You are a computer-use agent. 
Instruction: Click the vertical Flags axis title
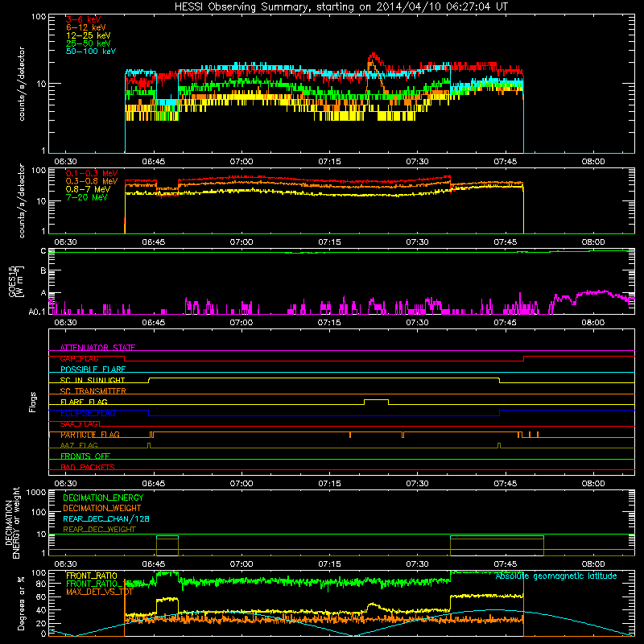coord(32,402)
